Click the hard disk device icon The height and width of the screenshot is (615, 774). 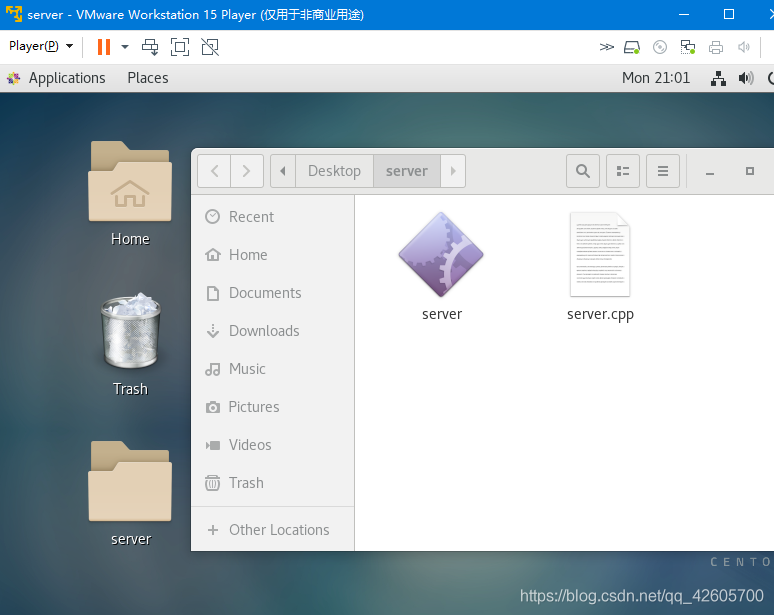pos(632,47)
